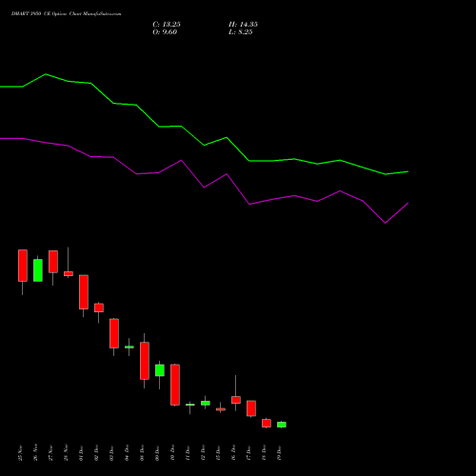The height and width of the screenshot is (476, 476).
Task: Click the red candlestick for 10 Dec
Action: [175, 385]
